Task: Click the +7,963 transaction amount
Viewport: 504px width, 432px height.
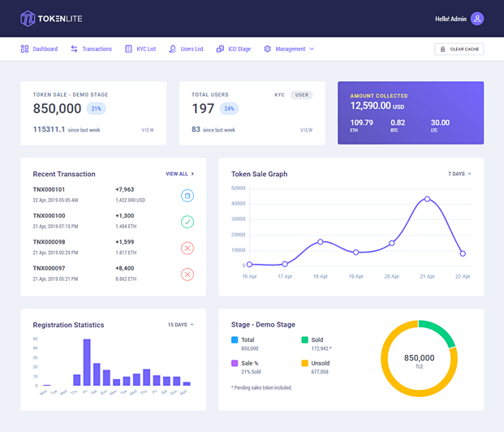Action: click(x=125, y=189)
